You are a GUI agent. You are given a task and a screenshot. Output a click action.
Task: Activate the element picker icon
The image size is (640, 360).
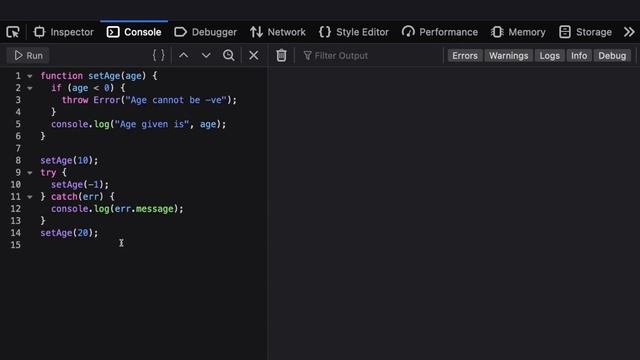coord(13,32)
